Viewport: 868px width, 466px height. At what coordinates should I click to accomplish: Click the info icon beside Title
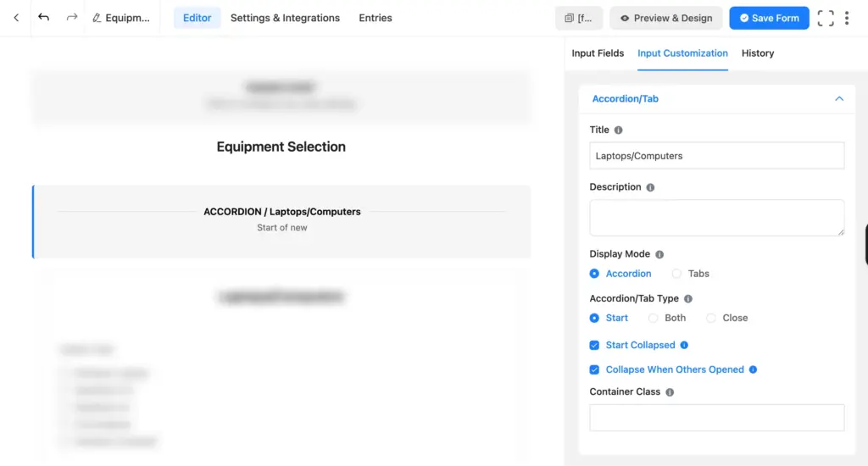tap(618, 130)
